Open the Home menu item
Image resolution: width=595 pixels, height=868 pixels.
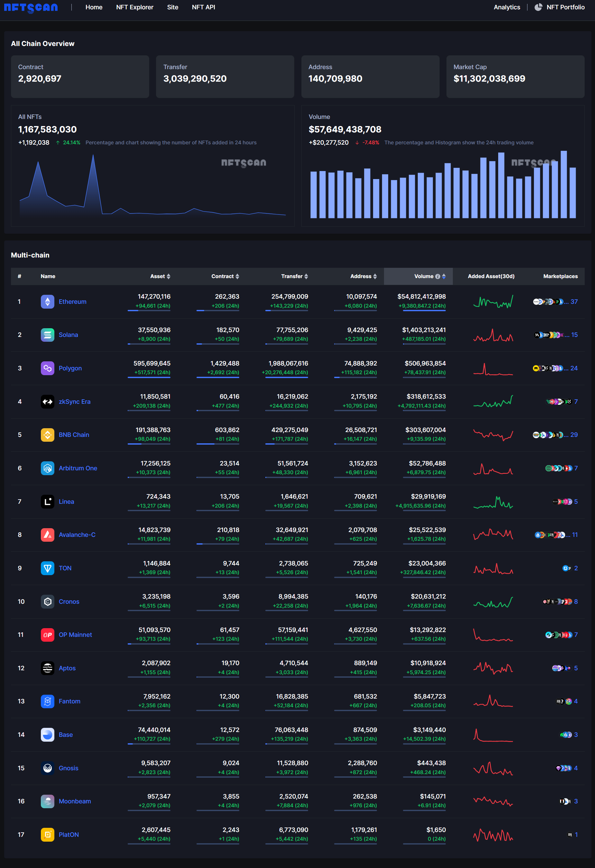click(x=94, y=7)
